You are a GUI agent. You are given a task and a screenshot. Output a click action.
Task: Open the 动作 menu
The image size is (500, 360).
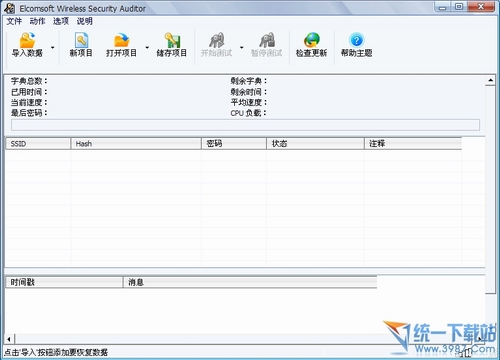coord(37,21)
